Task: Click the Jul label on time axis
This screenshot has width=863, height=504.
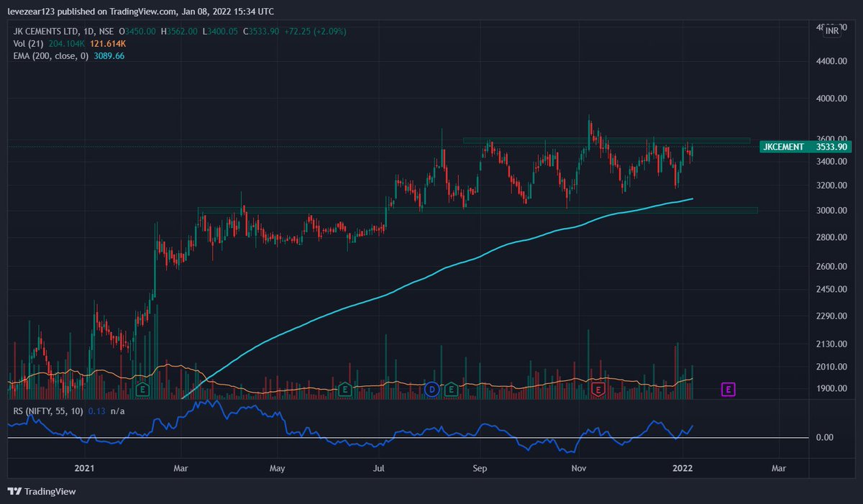Action: point(378,468)
